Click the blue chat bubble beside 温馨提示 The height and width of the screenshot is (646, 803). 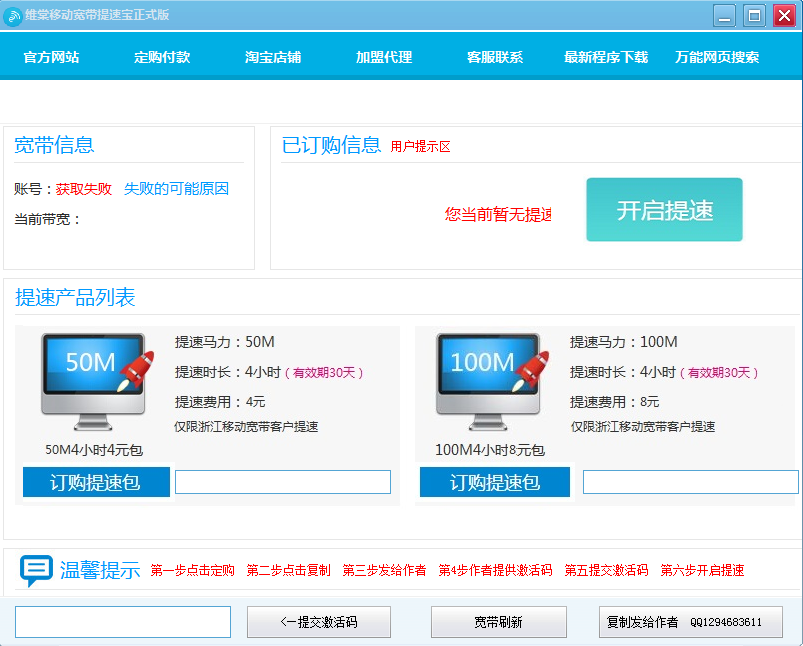36,568
